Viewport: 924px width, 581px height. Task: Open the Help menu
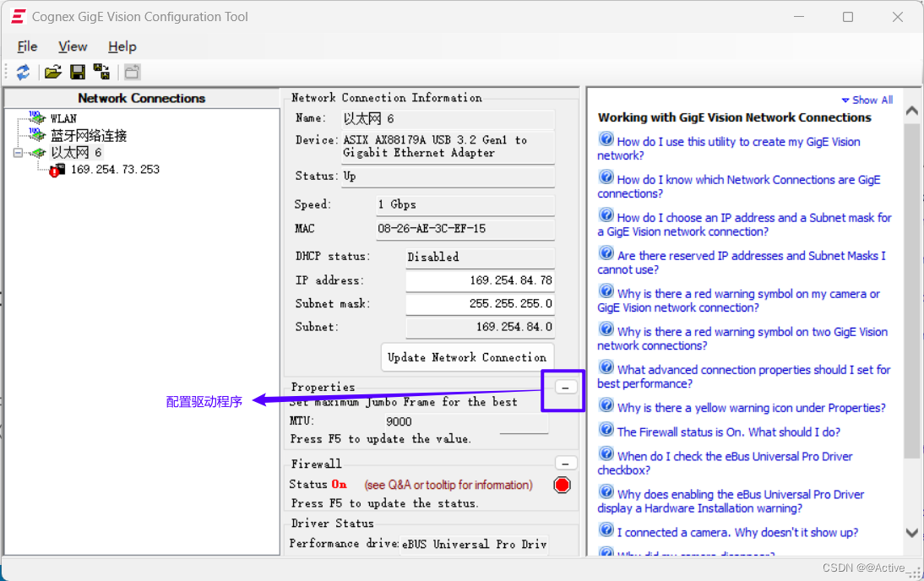(122, 46)
